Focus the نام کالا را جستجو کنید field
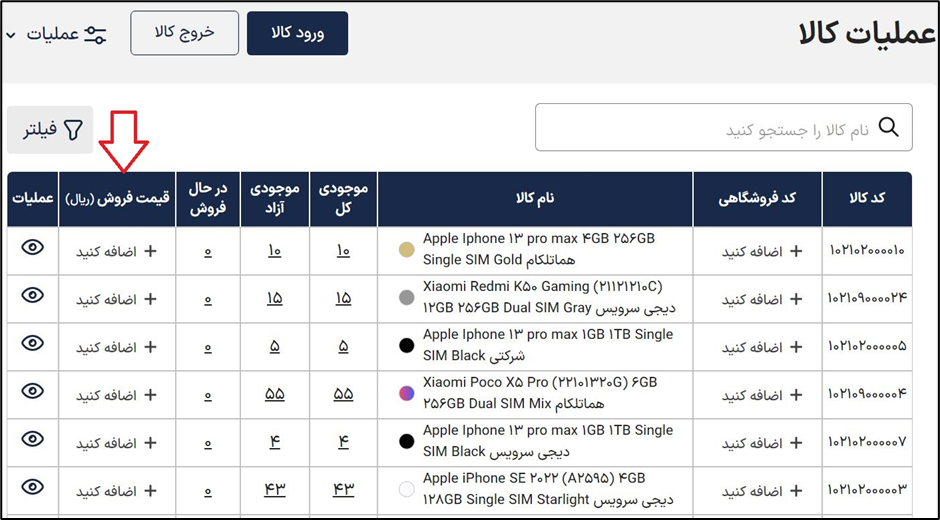 [x=724, y=127]
